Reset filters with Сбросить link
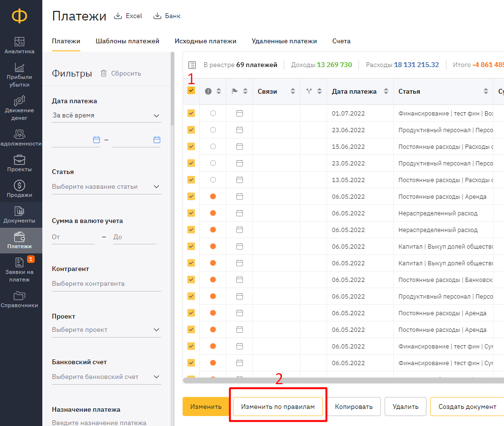The width and height of the screenshot is (504, 426). [126, 73]
